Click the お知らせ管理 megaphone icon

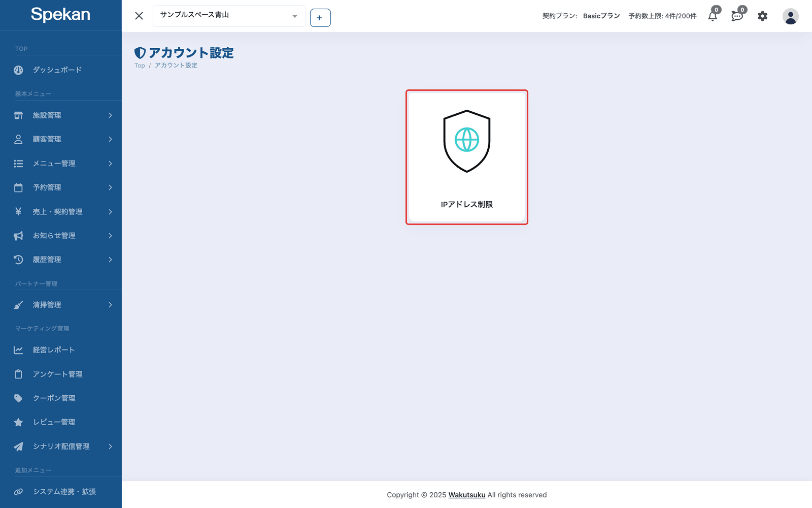18,236
